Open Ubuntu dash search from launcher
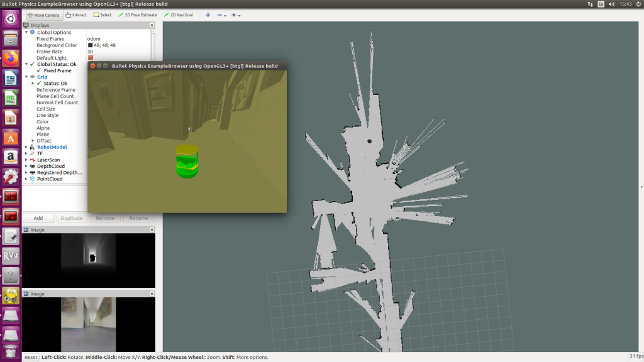 11,19
